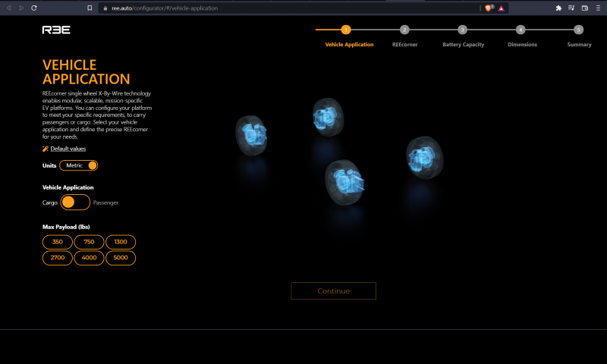
Task: Choose the 4000 max payload option
Action: pos(89,258)
